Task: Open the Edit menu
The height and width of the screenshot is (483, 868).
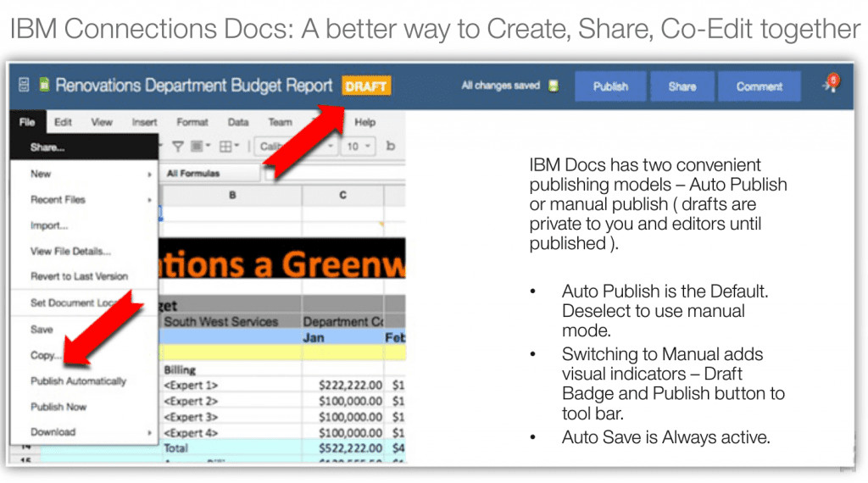Action: coord(63,122)
